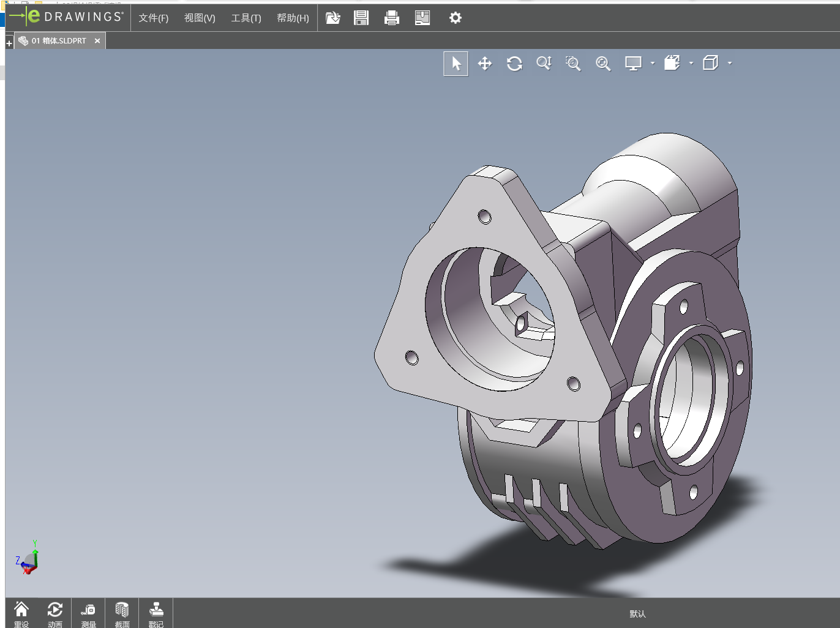Expand the display style dropdown arrow
Image resolution: width=840 pixels, height=628 pixels.
point(730,63)
